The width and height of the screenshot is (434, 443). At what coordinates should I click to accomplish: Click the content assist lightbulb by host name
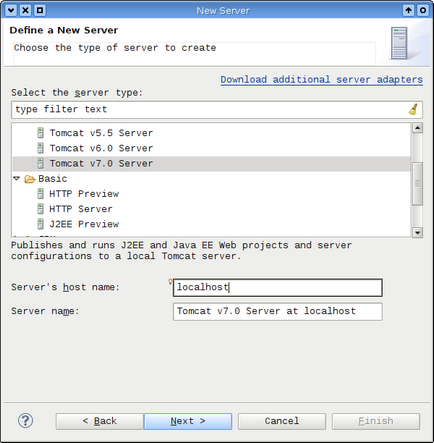click(x=170, y=281)
